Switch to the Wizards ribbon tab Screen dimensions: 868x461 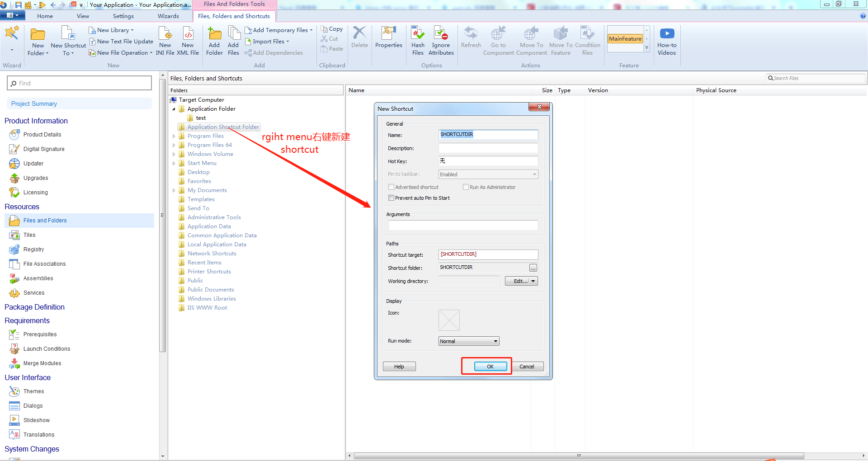tap(168, 16)
